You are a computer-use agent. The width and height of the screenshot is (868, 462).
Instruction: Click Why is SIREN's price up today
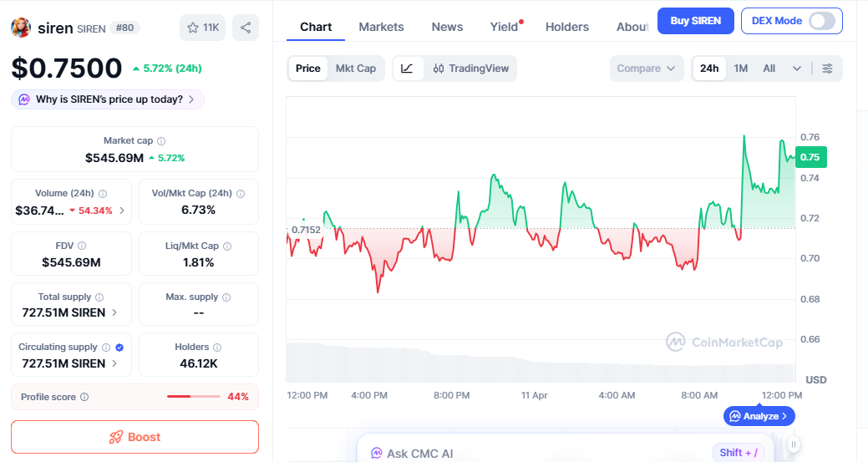[x=108, y=99]
